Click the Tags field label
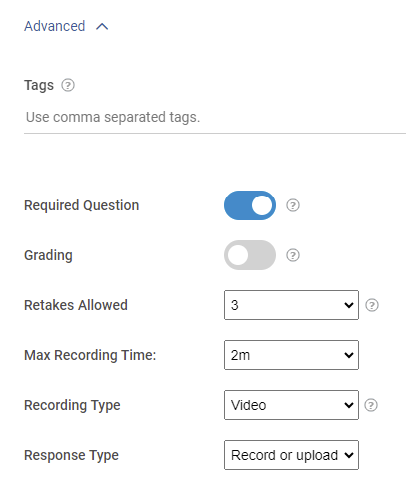The image size is (406, 491). tap(39, 85)
